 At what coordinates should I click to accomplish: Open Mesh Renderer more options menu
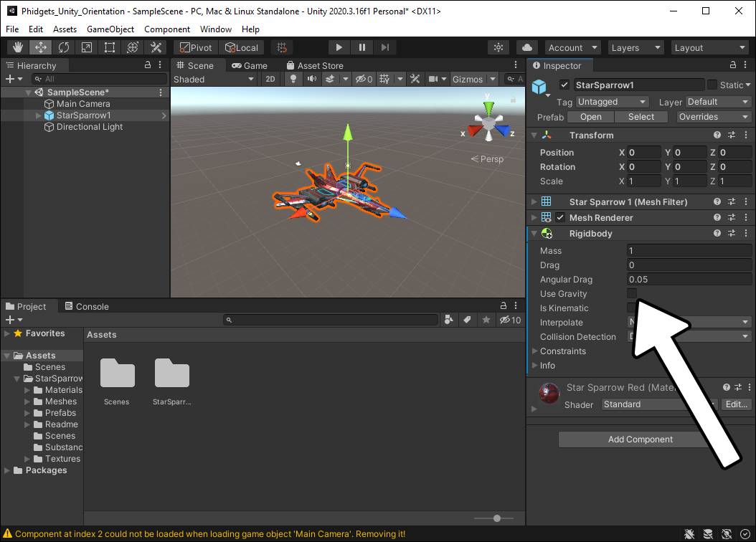tap(746, 217)
